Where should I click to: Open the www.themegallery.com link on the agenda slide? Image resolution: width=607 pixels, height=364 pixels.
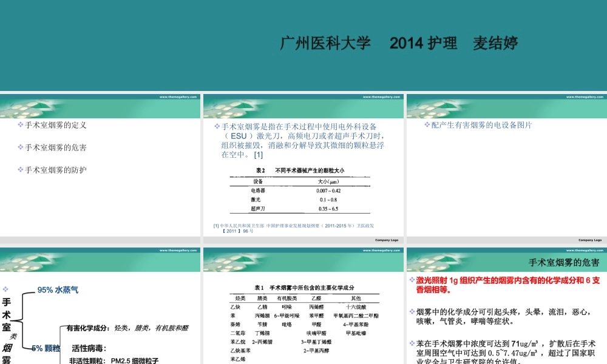(x=177, y=96)
